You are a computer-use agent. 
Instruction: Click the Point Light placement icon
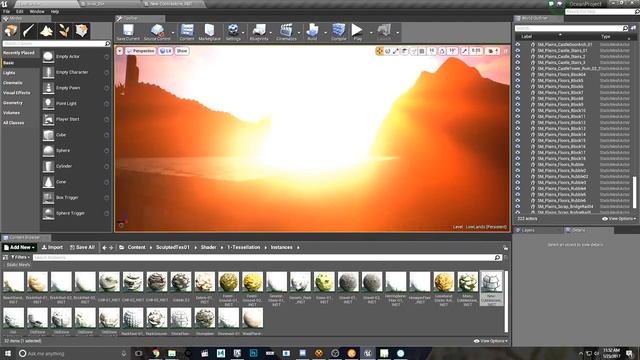(48, 103)
